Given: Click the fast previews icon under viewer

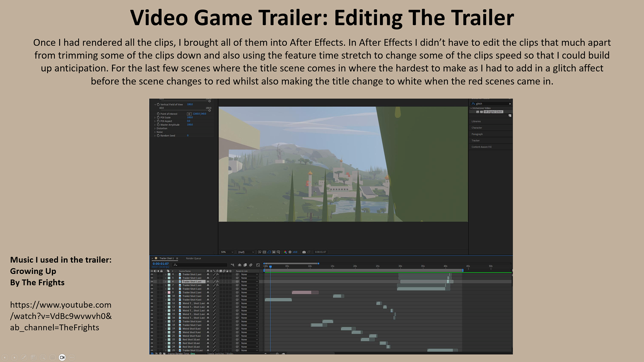Looking at the screenshot, I should tap(260, 252).
